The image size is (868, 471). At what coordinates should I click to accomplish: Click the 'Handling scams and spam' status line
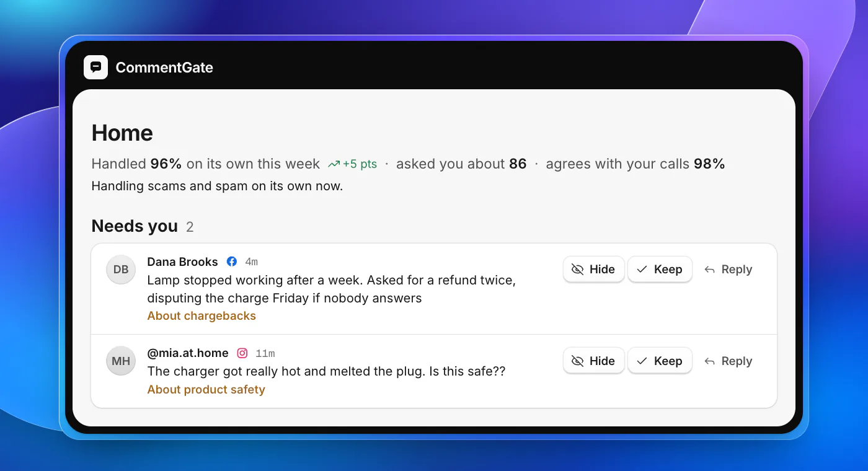[217, 186]
